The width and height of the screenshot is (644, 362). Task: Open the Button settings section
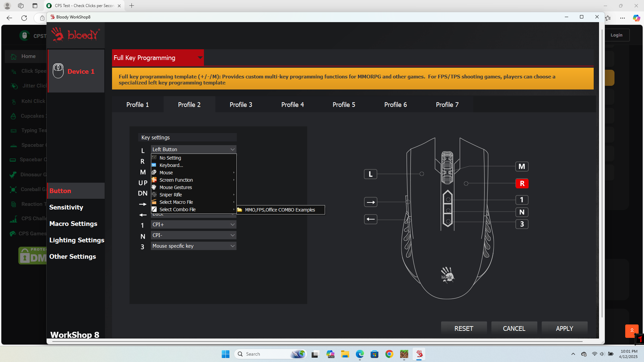coord(76,191)
